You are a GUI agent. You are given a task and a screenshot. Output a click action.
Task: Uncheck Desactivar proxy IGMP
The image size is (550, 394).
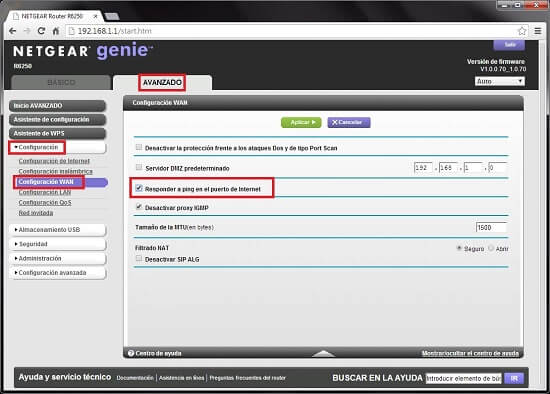click(139, 207)
